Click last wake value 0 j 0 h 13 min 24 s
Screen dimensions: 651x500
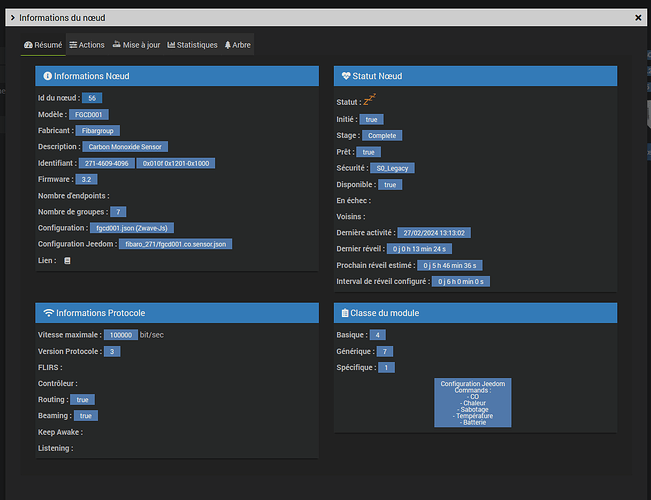(x=419, y=249)
